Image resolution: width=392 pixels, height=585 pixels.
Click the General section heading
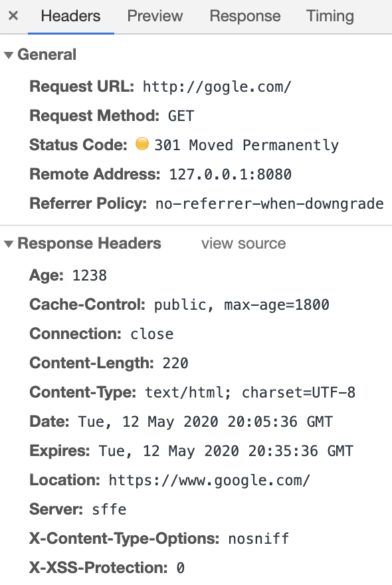tap(47, 55)
